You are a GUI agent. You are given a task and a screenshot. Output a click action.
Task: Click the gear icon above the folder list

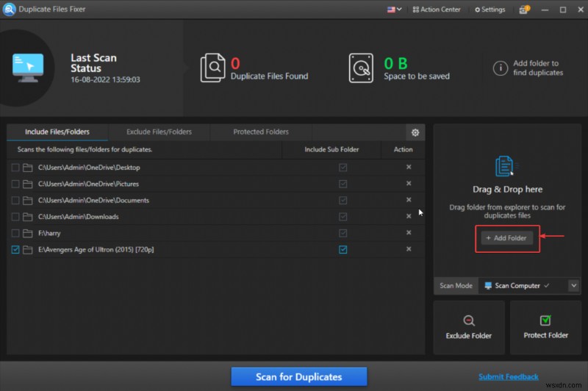click(x=415, y=132)
